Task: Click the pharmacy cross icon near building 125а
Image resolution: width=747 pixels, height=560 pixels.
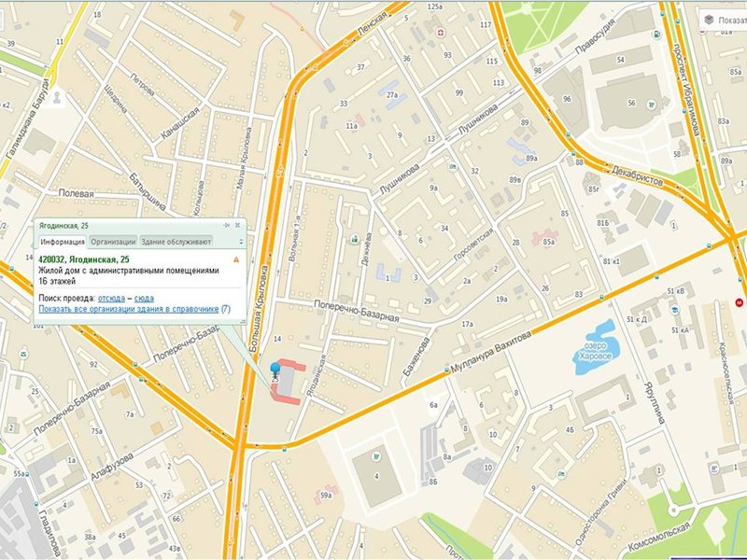Action: point(442,34)
